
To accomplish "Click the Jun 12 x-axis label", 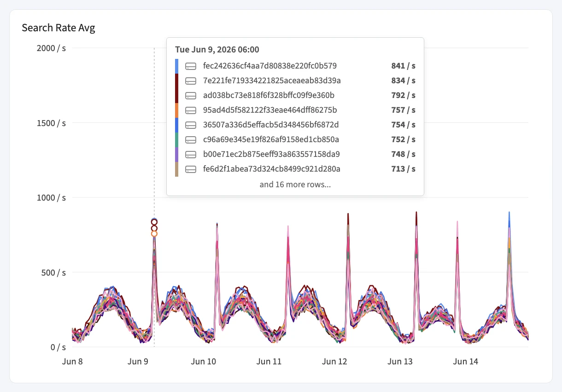I will click(x=334, y=362).
